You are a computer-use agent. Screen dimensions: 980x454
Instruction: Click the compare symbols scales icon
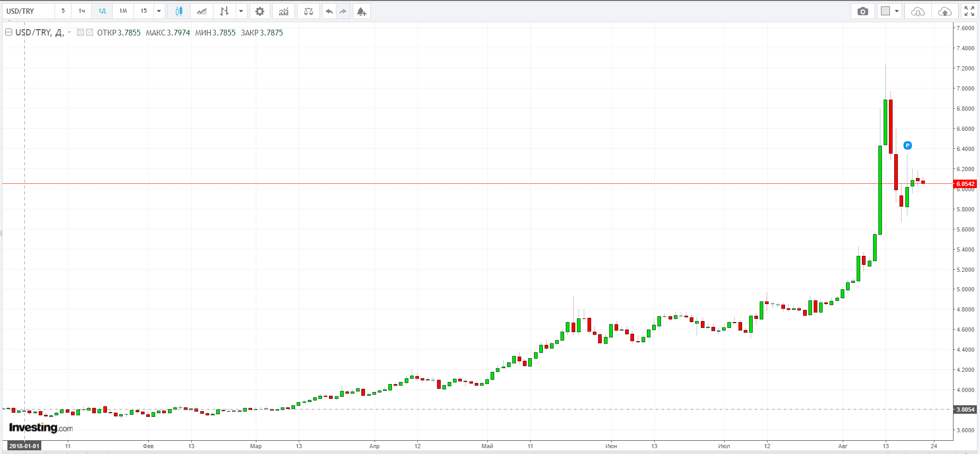[x=308, y=11]
